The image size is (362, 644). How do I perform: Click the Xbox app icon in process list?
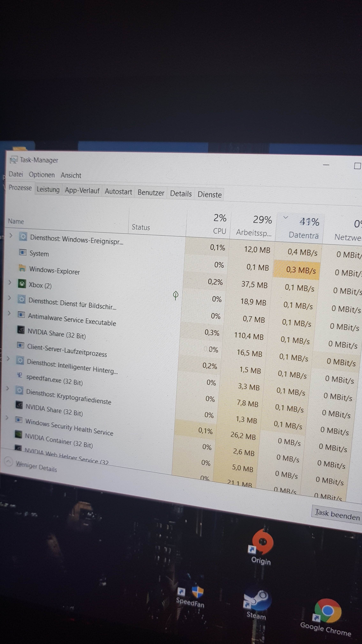22,284
